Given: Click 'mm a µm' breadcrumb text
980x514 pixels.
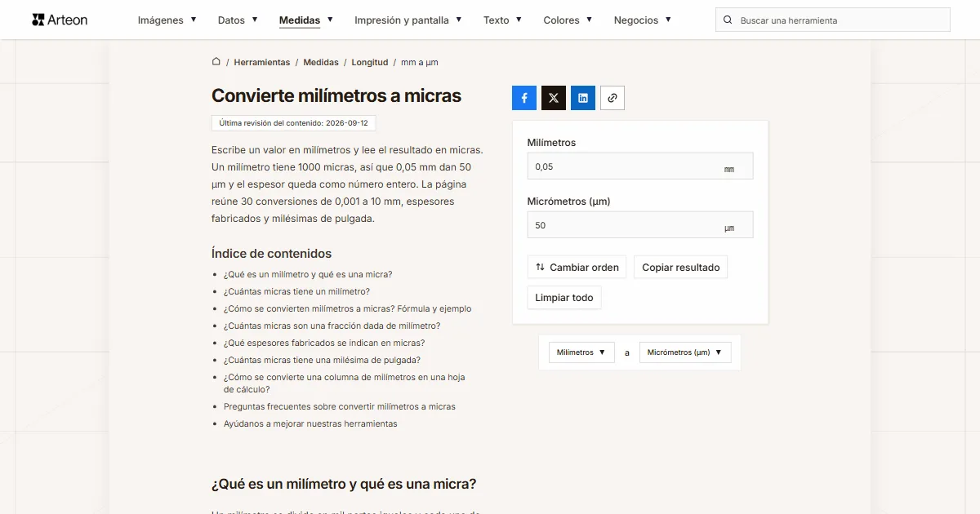Looking at the screenshot, I should 420,62.
